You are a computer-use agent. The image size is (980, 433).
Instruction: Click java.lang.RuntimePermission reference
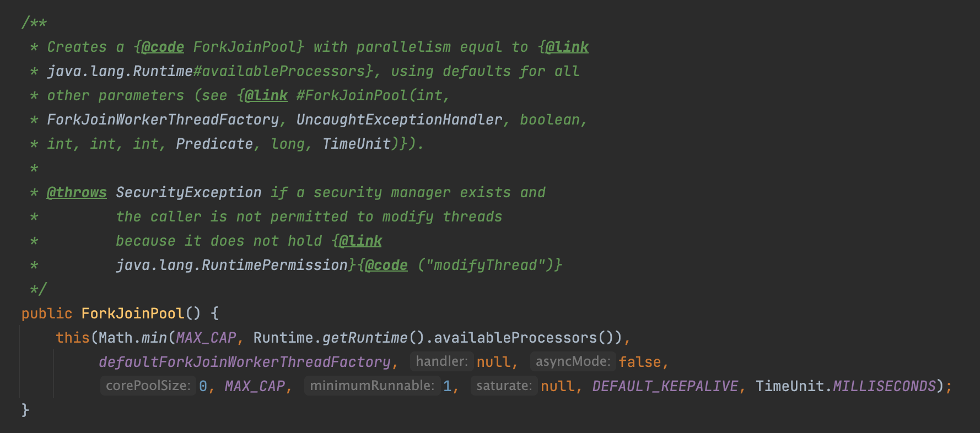click(x=231, y=265)
